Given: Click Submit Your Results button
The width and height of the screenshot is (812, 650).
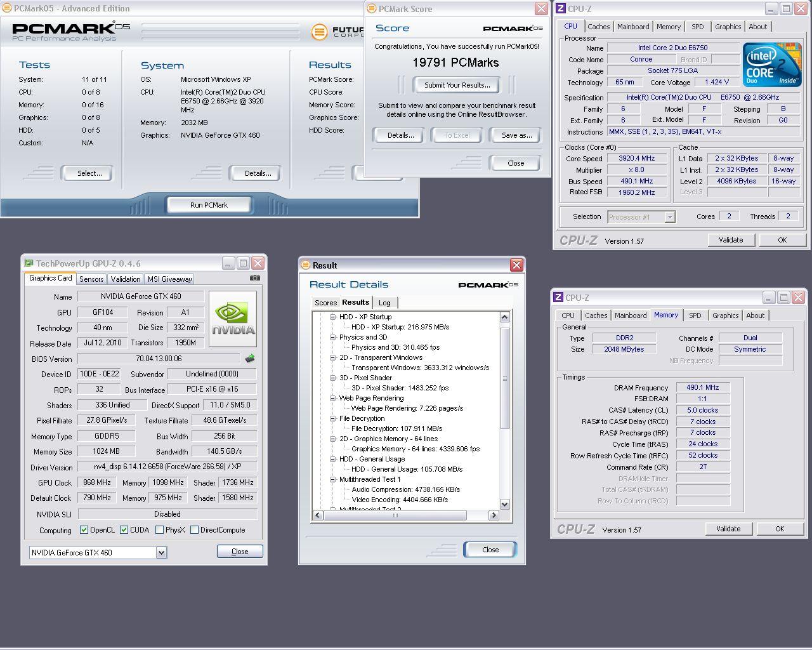Looking at the screenshot, I should 457,85.
